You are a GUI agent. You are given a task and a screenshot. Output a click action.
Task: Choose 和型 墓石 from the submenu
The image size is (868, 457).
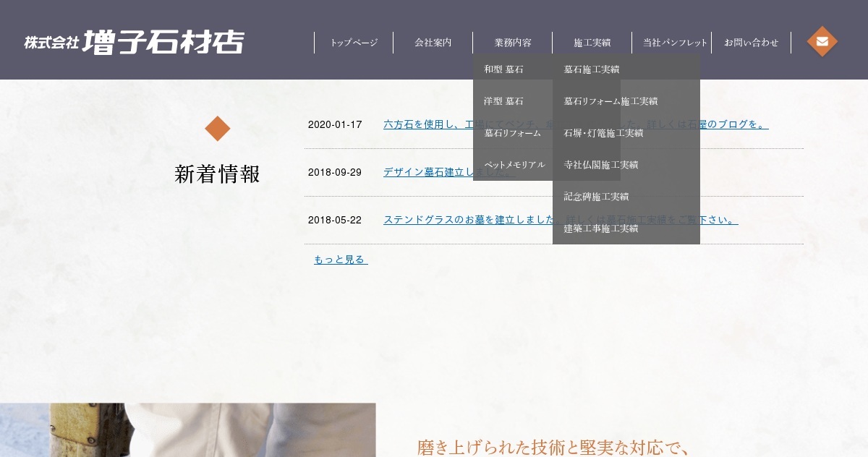click(513, 69)
